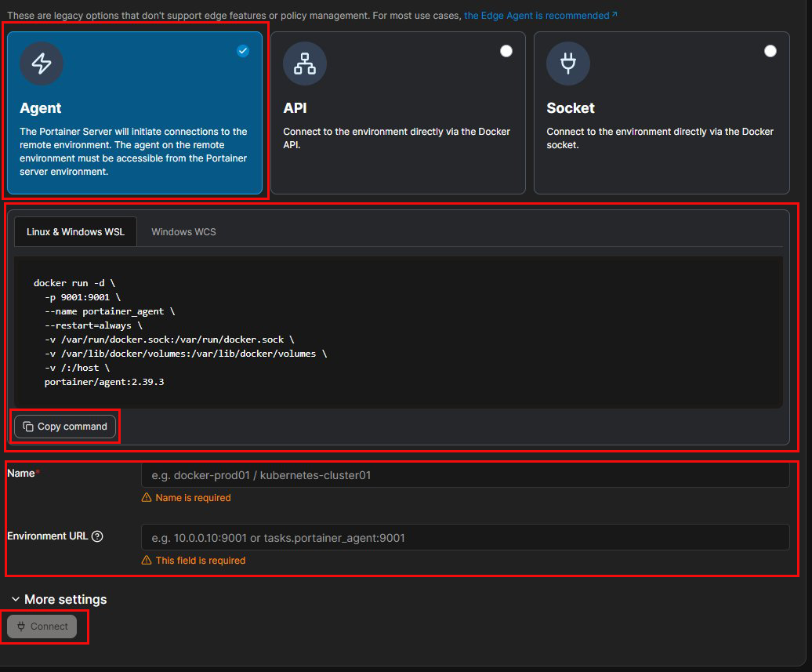Click the Agent lightning bolt icon
The width and height of the screenshot is (812, 672).
click(x=42, y=64)
